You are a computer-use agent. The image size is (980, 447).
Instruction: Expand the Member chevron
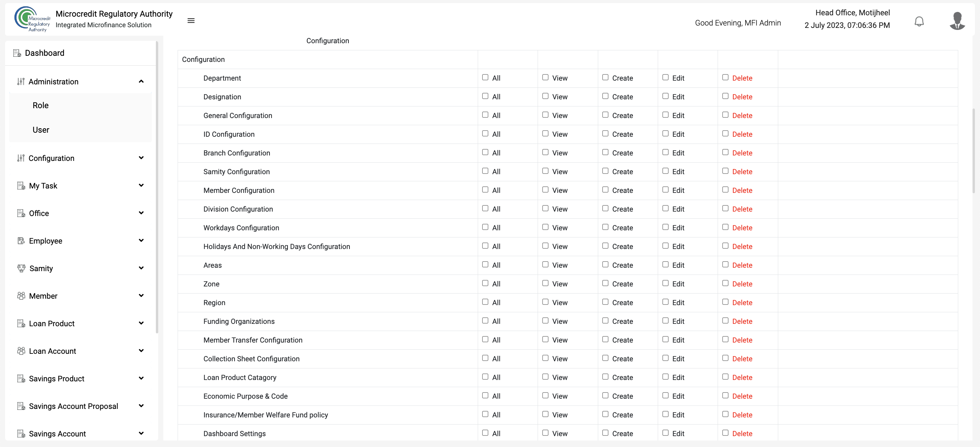[141, 296]
